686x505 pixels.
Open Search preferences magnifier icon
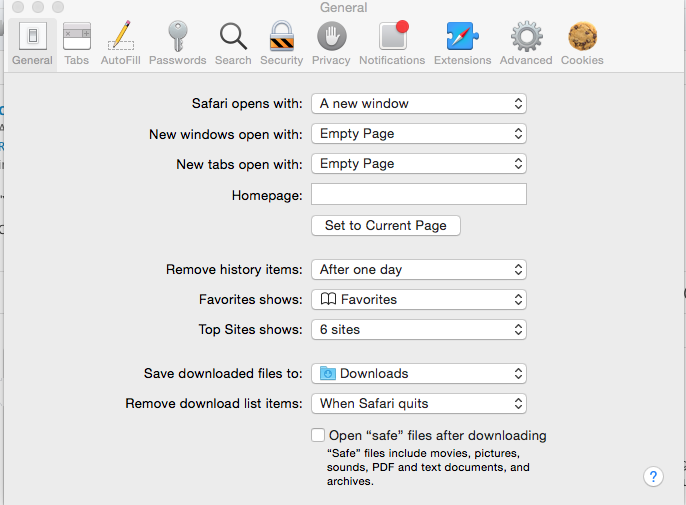(x=233, y=36)
